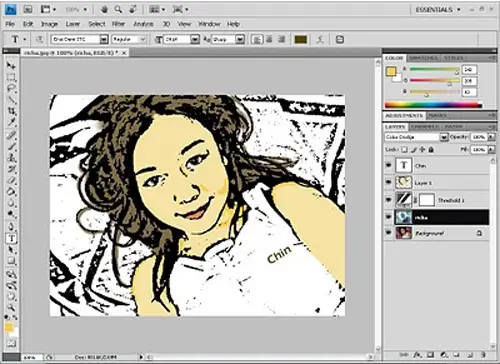Select the Move tool
The height and width of the screenshot is (364, 500).
click(11, 66)
